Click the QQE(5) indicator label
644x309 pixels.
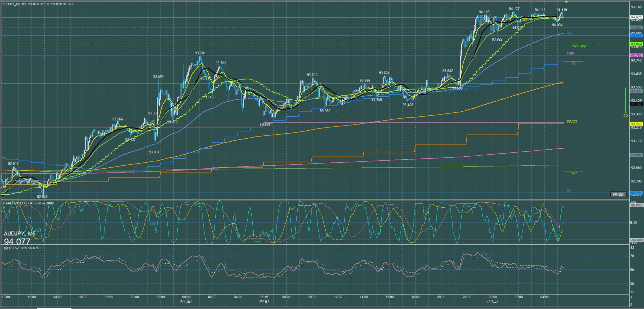pos(22,248)
